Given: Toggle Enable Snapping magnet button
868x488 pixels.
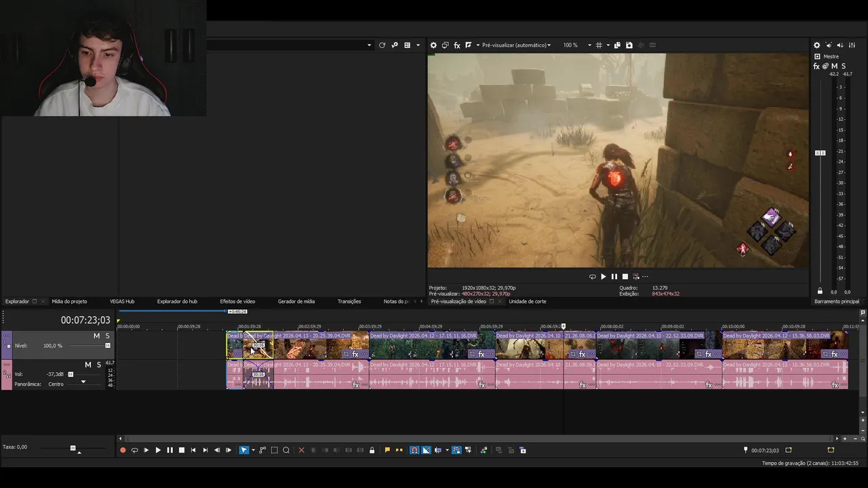Looking at the screenshot, I should [414, 450].
